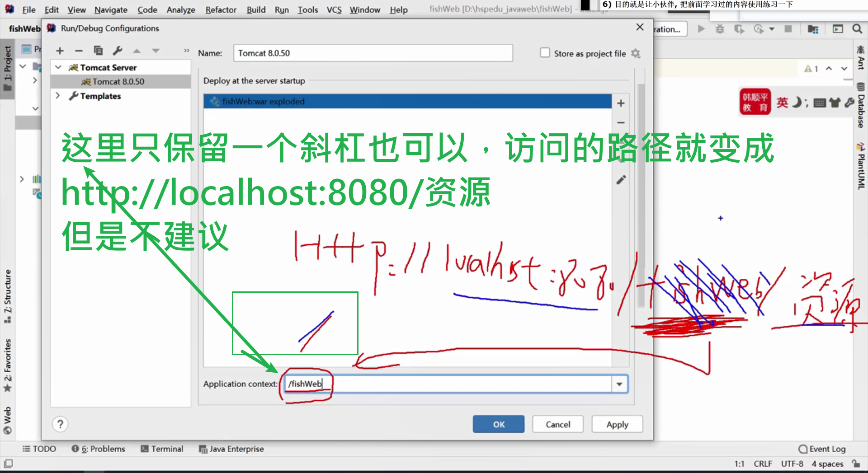Screen dimensions: 868x473
Task: Click the Name field containing Tomcat 8.0.50
Action: (373, 53)
